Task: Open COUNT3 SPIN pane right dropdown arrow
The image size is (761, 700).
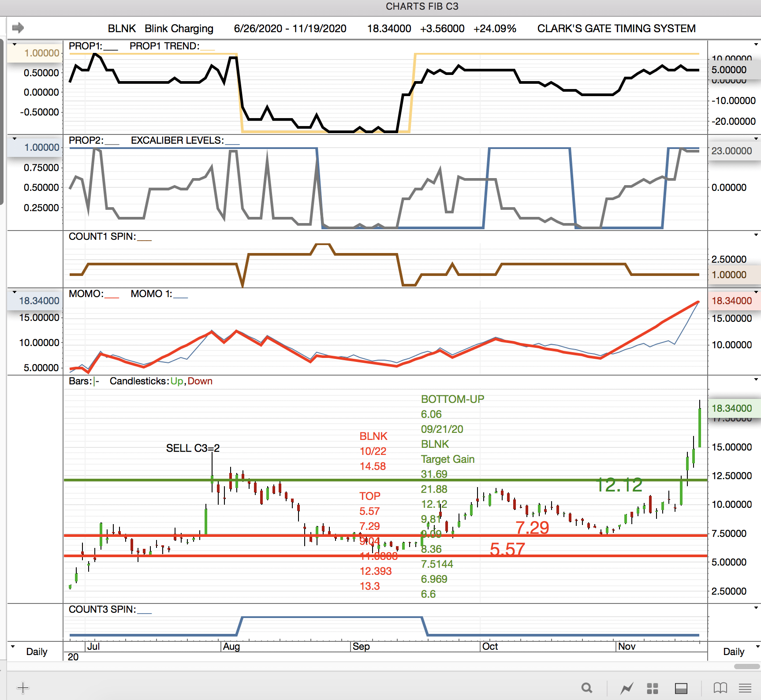Action: tap(756, 607)
